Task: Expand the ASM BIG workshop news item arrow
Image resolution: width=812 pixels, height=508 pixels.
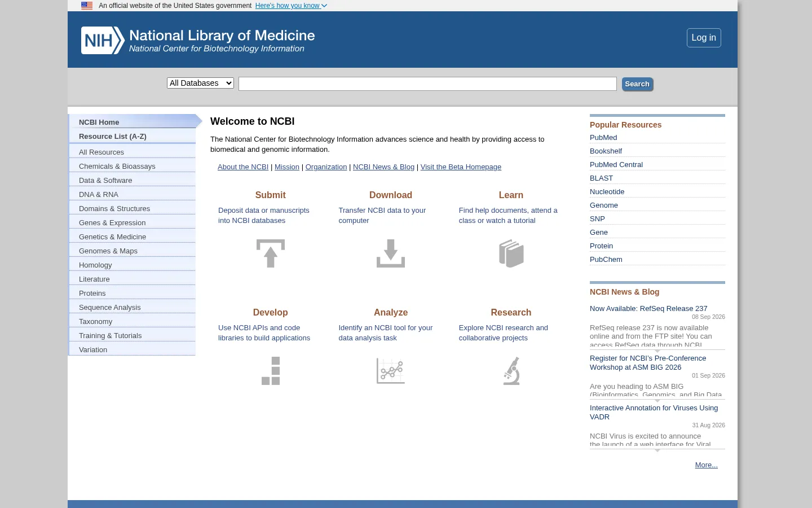Action: click(657, 401)
